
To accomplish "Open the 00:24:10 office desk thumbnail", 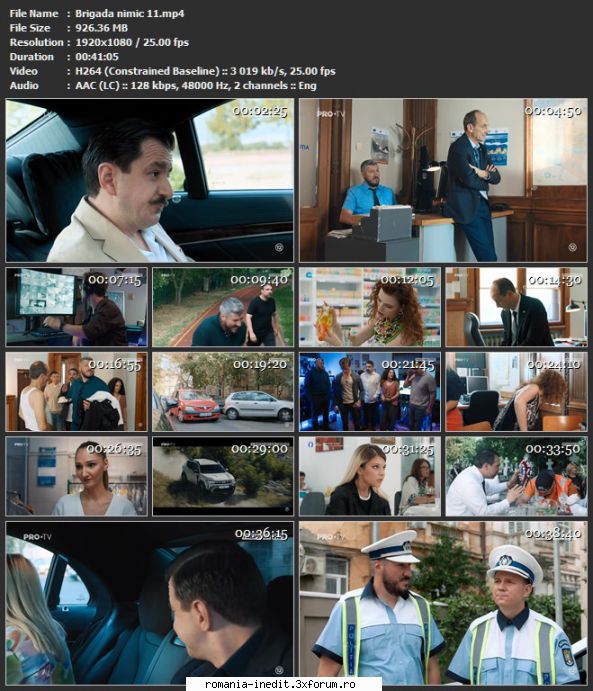I will (x=516, y=391).
